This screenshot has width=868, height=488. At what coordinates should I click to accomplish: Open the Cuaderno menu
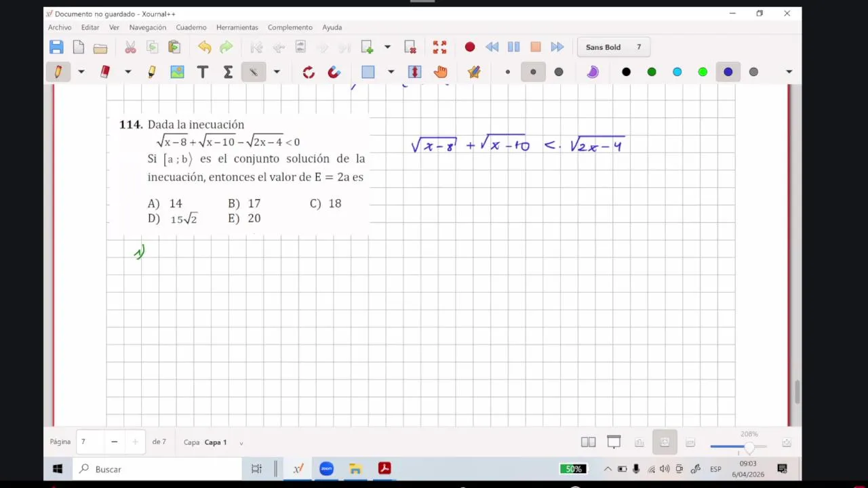[191, 27]
